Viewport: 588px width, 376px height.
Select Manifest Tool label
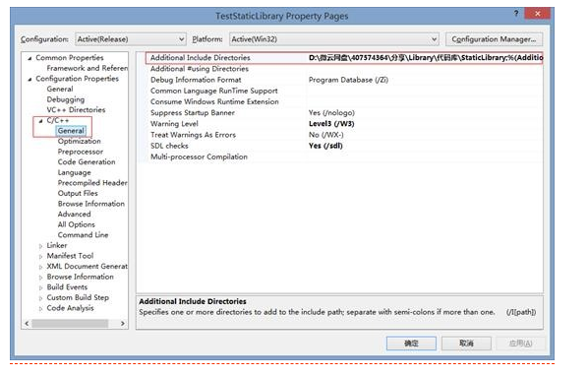70,256
